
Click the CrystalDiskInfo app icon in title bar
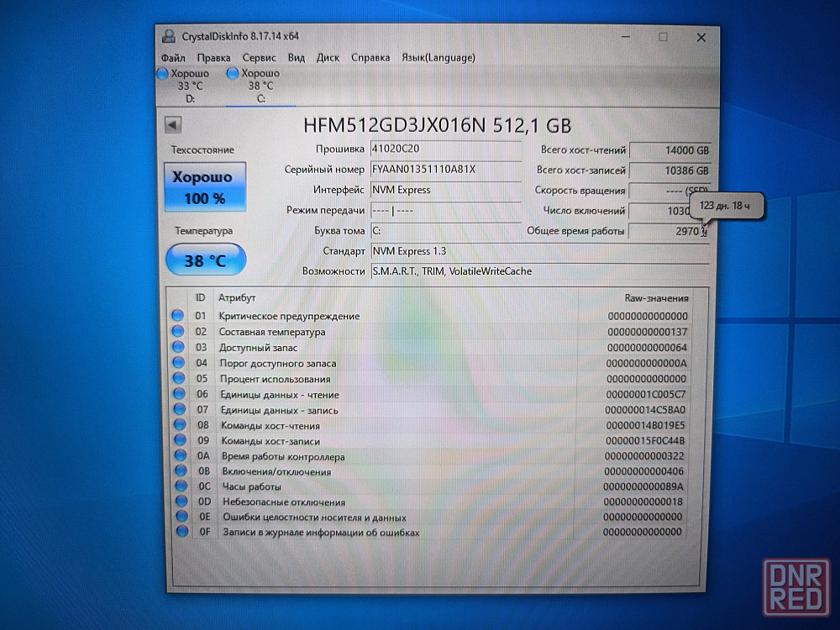pyautogui.click(x=168, y=36)
